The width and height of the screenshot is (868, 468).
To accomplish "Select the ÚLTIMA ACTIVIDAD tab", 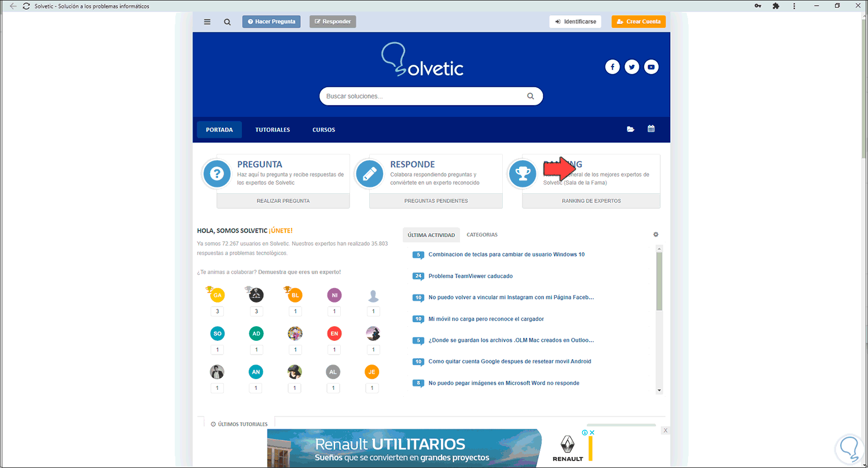I will [431, 235].
